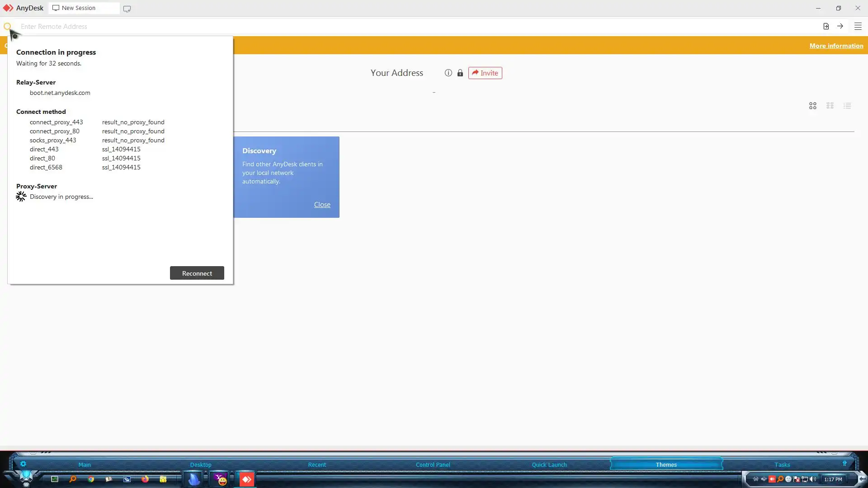Click the AnyDesk icon in taskbar
This screenshot has width=868, height=488.
[x=246, y=479]
